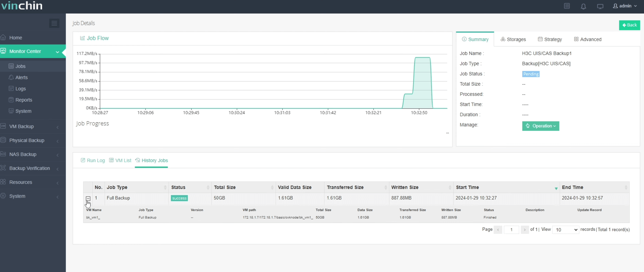Focus the page number input field
Image resolution: width=644 pixels, height=272 pixels.
click(511, 230)
